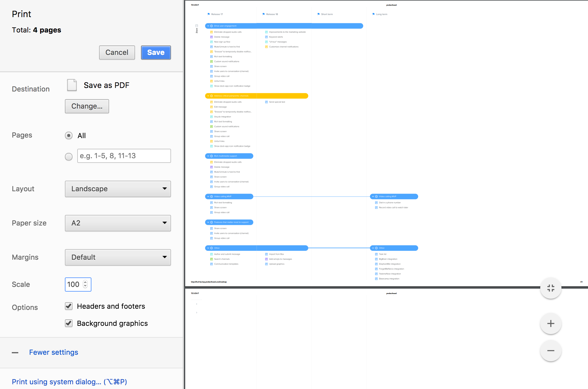Collapse the yellow Address critical painpoints chevron
The width and height of the screenshot is (588, 389).
[x=208, y=96]
